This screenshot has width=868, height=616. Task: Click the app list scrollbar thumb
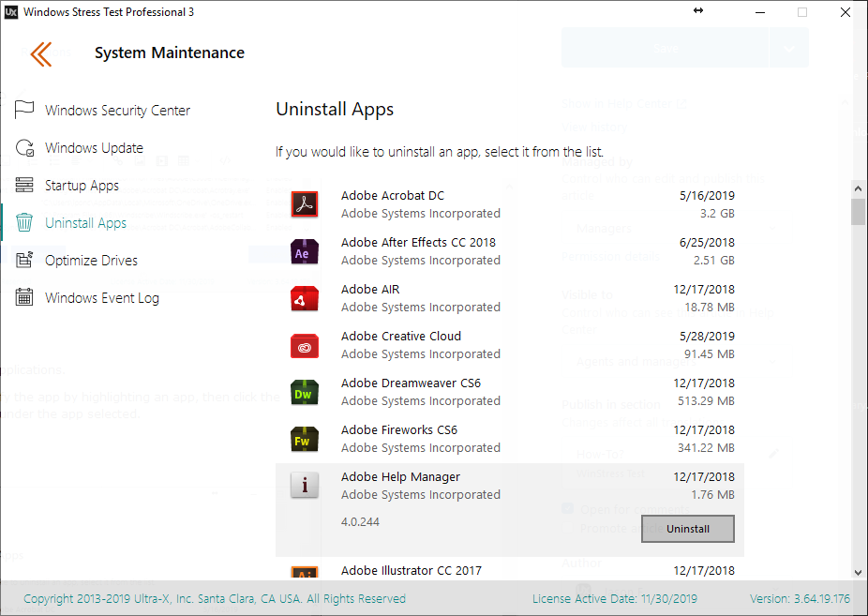click(x=858, y=212)
